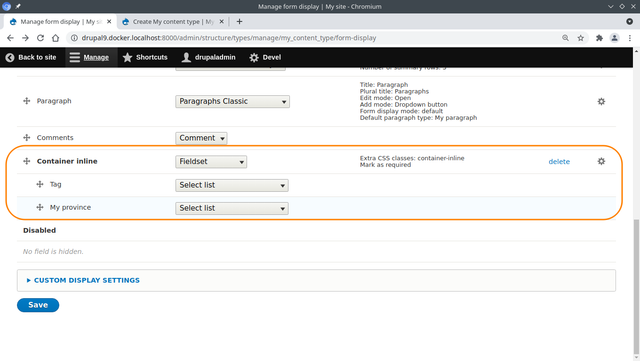Click 'Extra CSS classes: container-inline' summary
The height and width of the screenshot is (361, 640).
pos(412,158)
